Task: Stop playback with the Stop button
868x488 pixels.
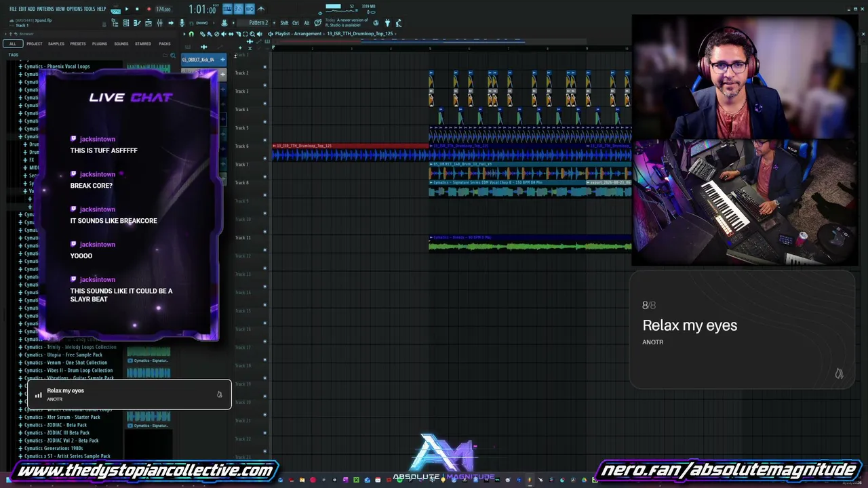Action: (x=137, y=9)
